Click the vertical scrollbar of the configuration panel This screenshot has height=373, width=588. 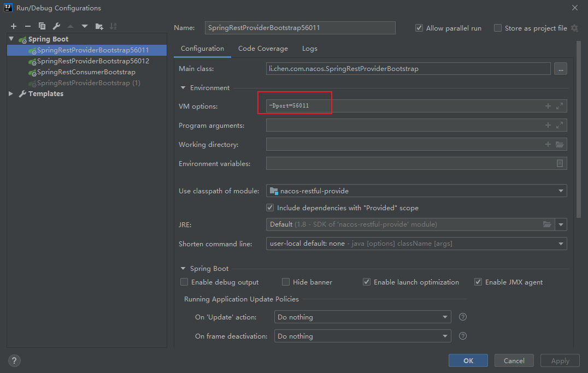(578, 129)
